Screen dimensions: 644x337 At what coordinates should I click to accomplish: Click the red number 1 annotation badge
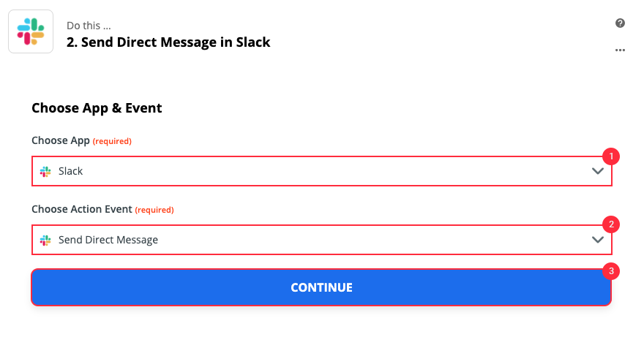pyautogui.click(x=611, y=156)
